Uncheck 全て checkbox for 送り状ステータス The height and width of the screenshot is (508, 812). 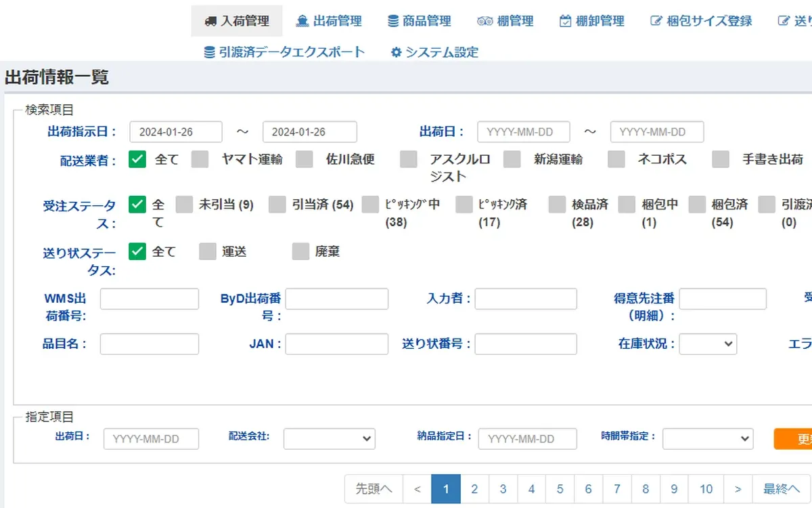[137, 251]
